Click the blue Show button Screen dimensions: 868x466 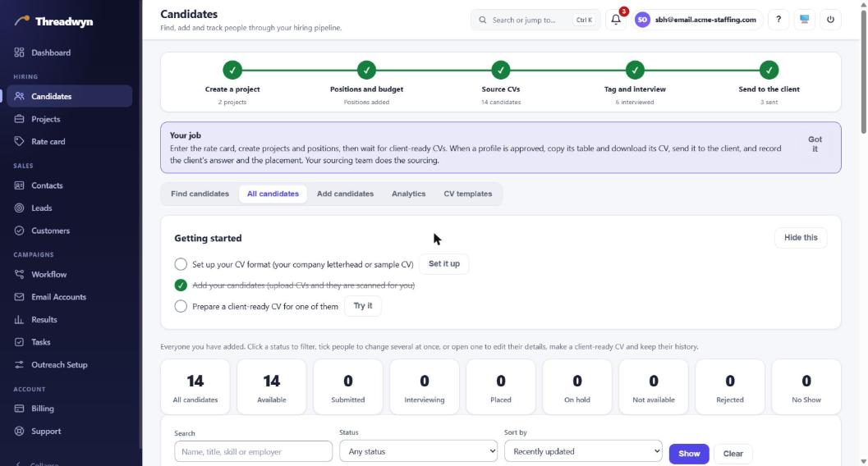pos(689,454)
